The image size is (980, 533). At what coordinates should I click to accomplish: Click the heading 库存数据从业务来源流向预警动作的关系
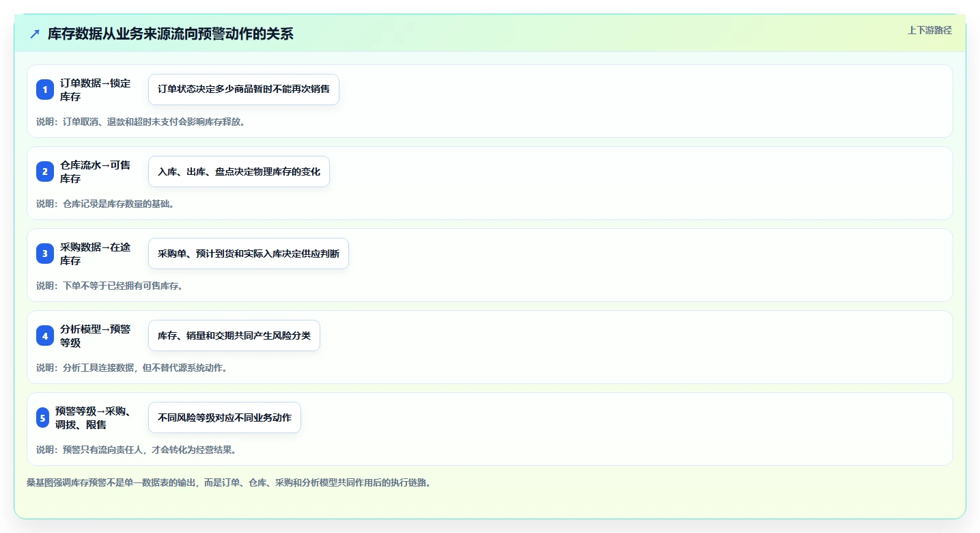click(171, 33)
